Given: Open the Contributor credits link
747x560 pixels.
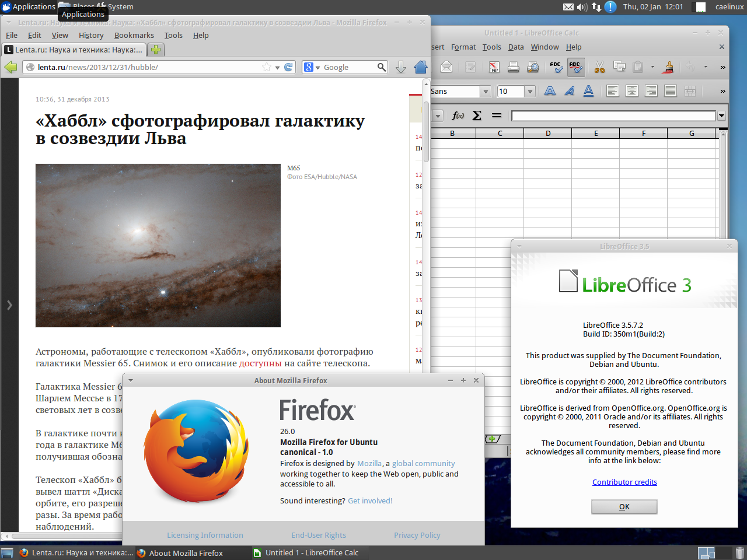Looking at the screenshot, I should (624, 482).
